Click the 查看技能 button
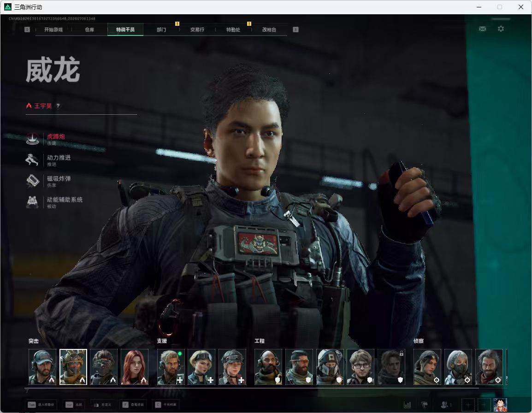Image resolution: width=532 pixels, height=413 pixels. (x=134, y=405)
